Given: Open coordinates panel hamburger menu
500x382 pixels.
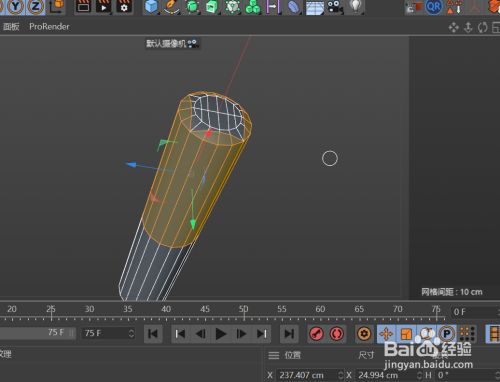Looking at the screenshot, I should [274, 356].
